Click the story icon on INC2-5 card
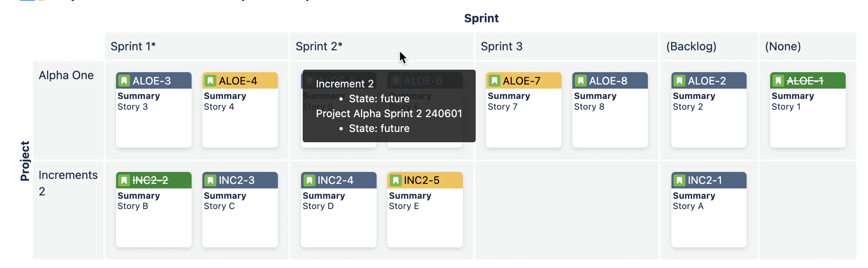 pos(396,180)
